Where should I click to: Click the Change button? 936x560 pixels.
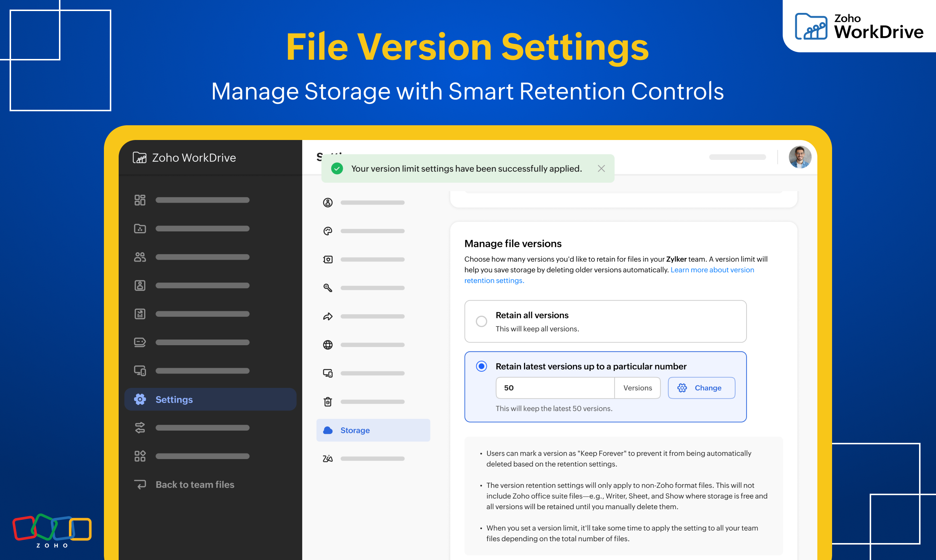(x=701, y=388)
